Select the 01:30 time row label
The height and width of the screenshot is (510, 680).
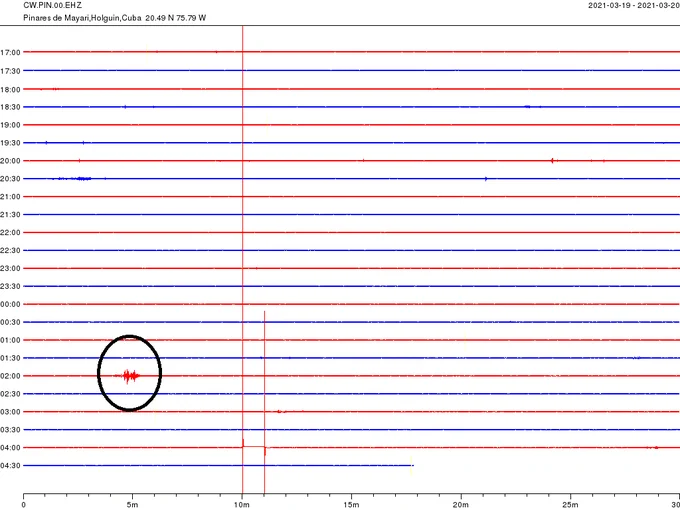pos(10,358)
